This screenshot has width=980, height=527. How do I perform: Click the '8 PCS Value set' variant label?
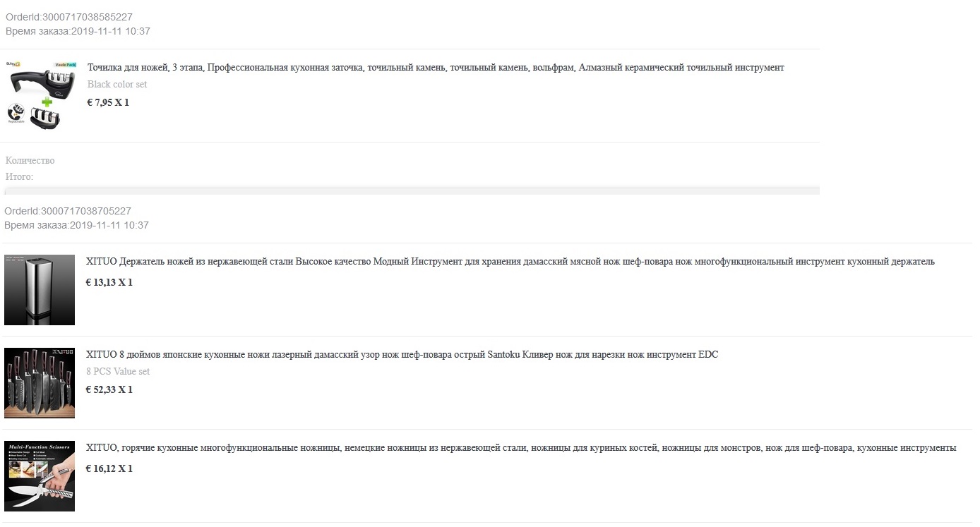point(118,372)
